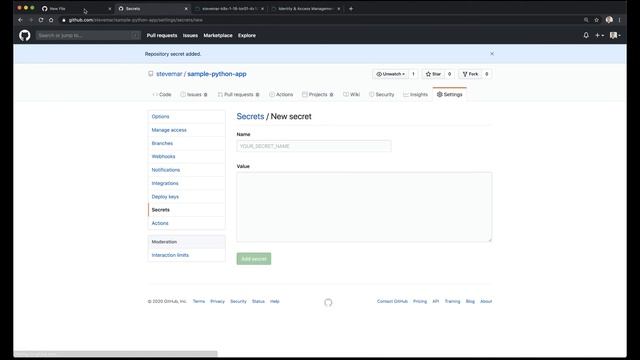The image size is (640, 360).
Task: Switch to the Actions tab
Action: [281, 94]
